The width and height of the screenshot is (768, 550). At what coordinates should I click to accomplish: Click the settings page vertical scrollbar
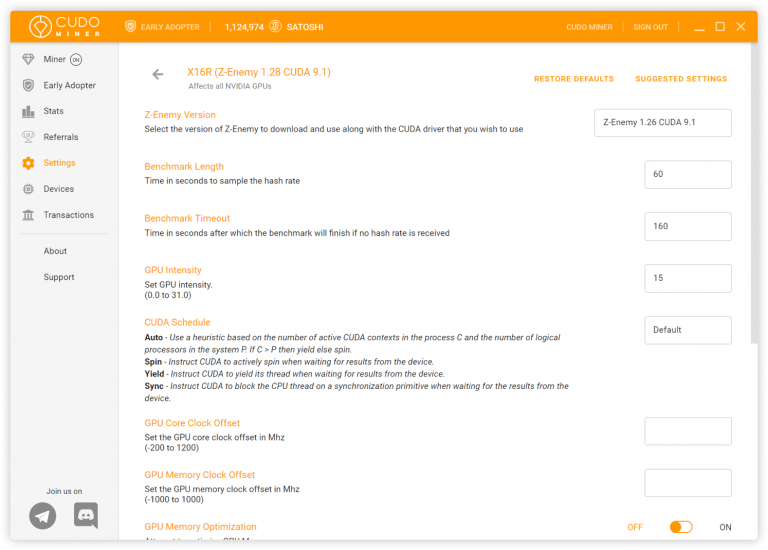point(754,193)
